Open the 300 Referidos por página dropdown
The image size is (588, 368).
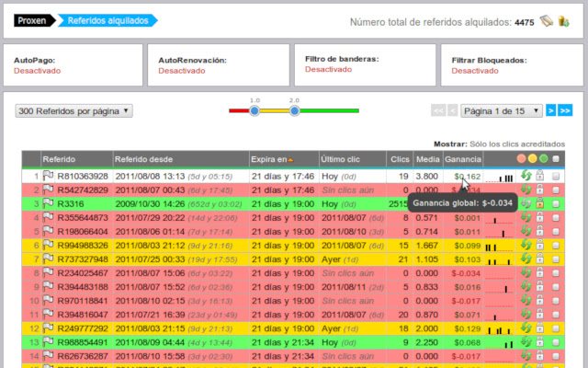(74, 110)
